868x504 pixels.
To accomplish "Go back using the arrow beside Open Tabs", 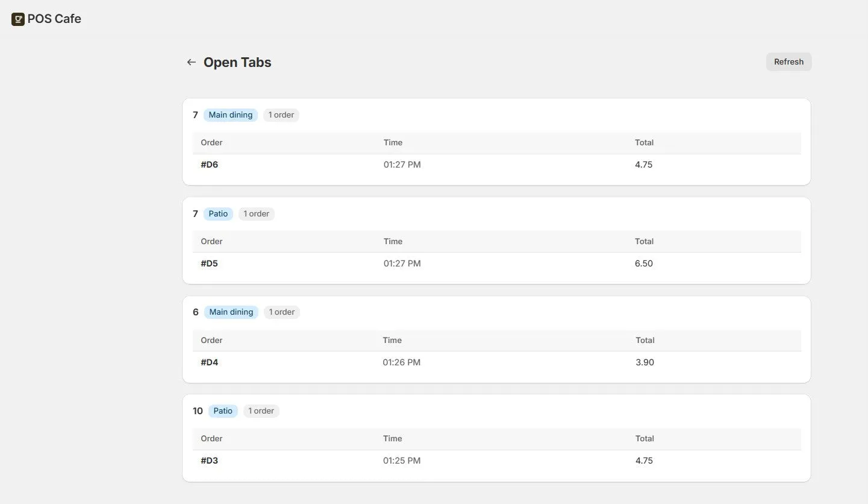I will click(x=192, y=62).
